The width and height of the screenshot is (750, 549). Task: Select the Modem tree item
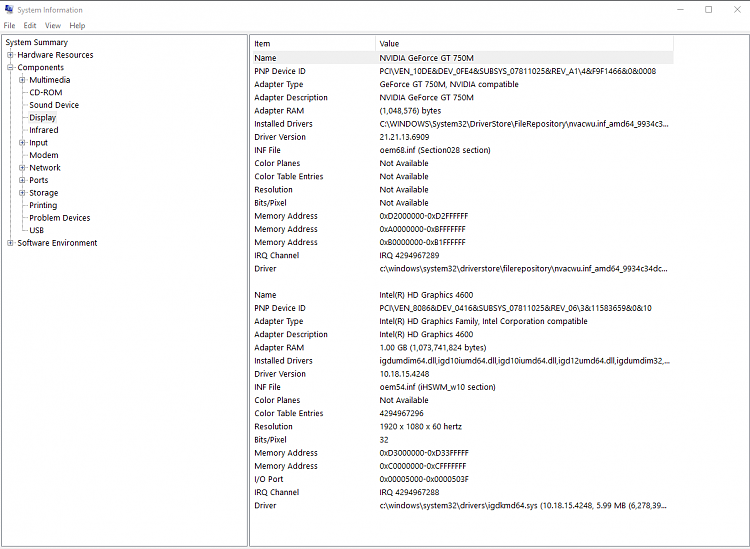pyautogui.click(x=44, y=155)
